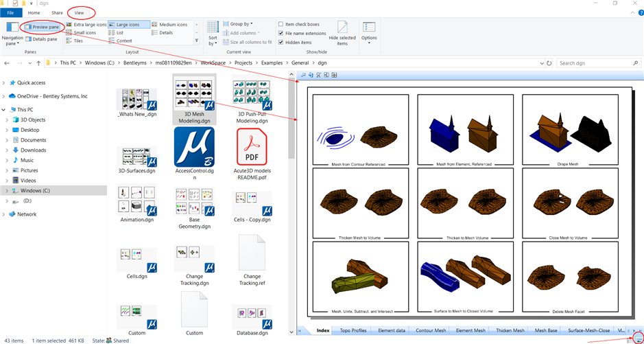Image resolution: width=644 pixels, height=344 pixels.
Task: Select the Content layout
Action: pos(120,41)
